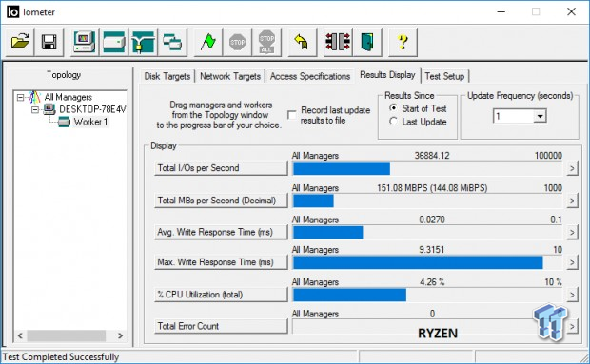This screenshot has height=364, width=590.
Task: Expand Total I/Os per Second arrow
Action: point(572,168)
